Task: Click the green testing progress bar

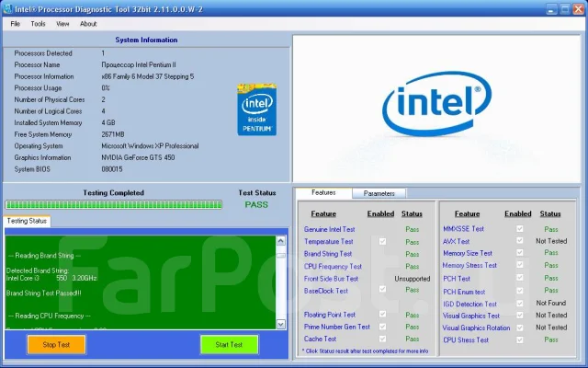Action: [114, 204]
